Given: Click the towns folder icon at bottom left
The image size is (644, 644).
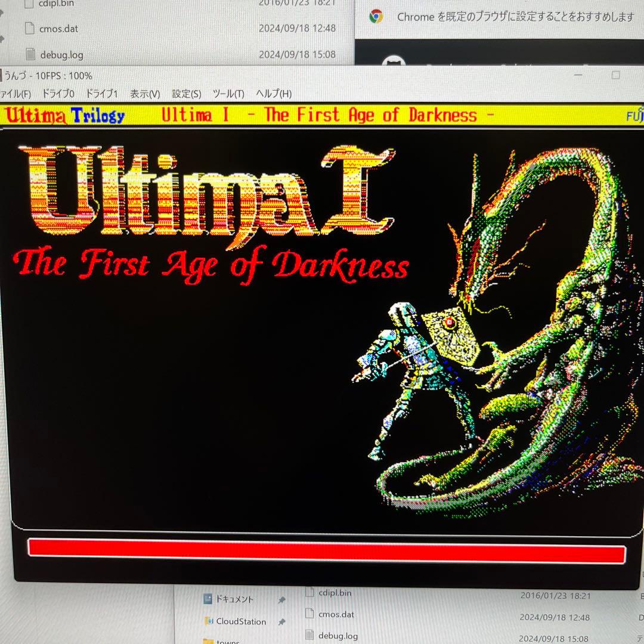Looking at the screenshot, I should pos(208,641).
